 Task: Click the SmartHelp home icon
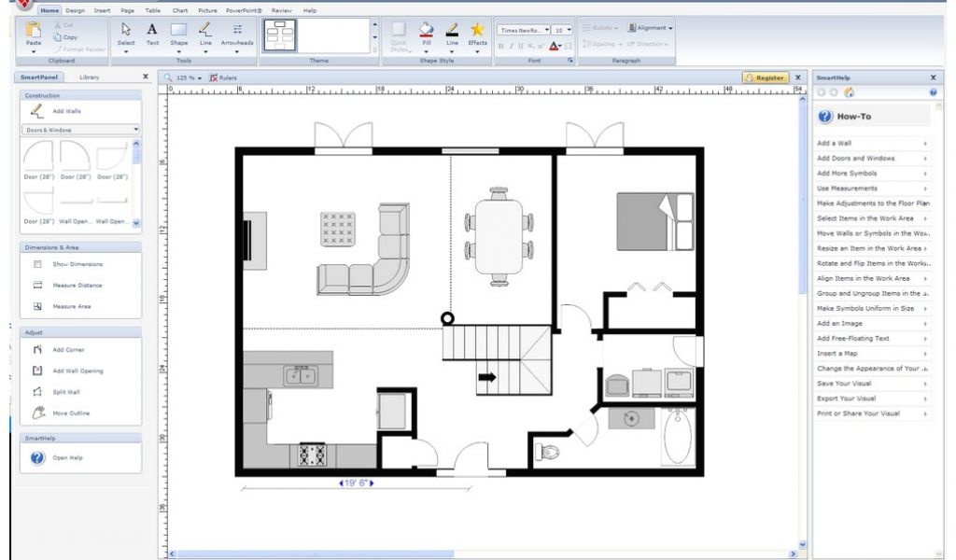click(x=849, y=92)
